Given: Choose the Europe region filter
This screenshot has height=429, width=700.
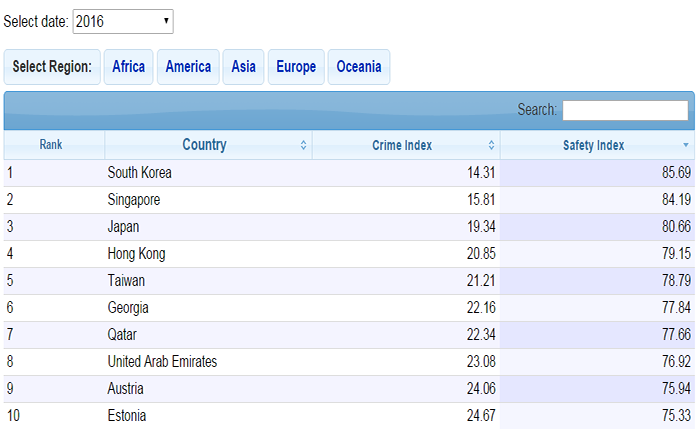Looking at the screenshot, I should [296, 67].
